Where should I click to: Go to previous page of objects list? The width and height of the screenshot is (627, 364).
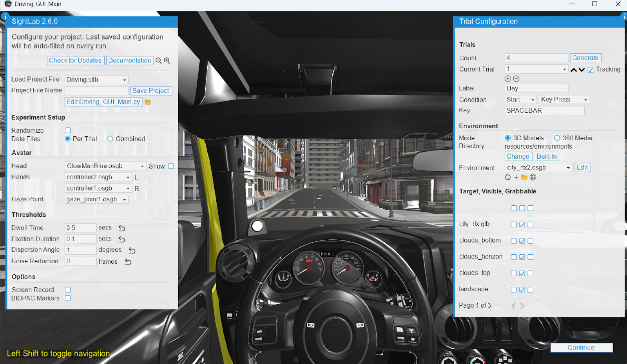click(514, 306)
